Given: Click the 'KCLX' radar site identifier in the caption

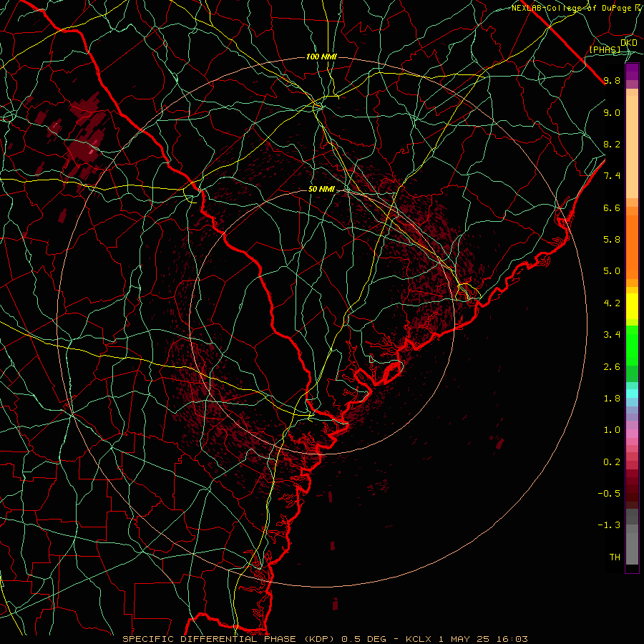Looking at the screenshot, I should [x=419, y=639].
